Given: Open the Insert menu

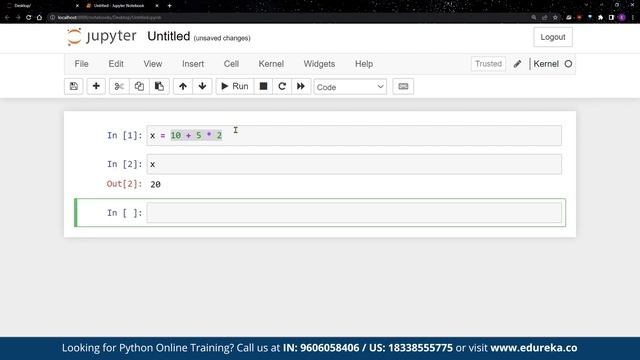Looking at the screenshot, I should click(193, 64).
